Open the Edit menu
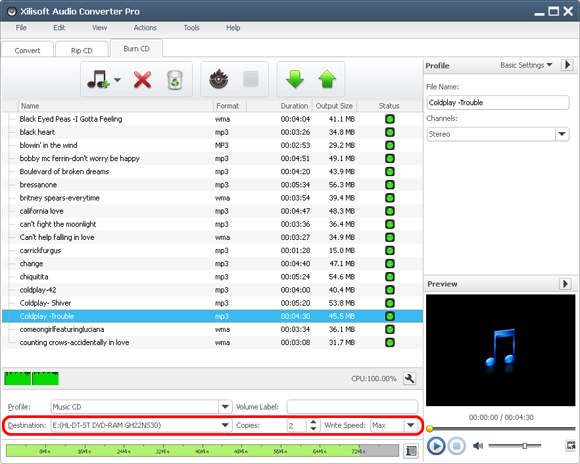Viewport: 580px width, 464px height. tap(59, 28)
